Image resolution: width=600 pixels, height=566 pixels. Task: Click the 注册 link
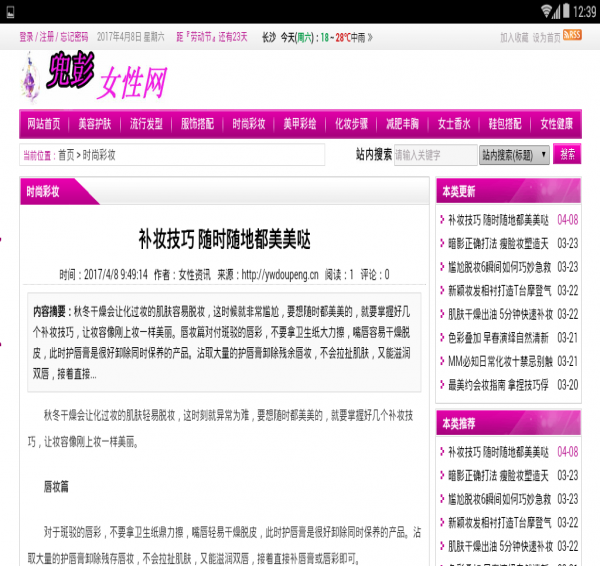coord(46,37)
